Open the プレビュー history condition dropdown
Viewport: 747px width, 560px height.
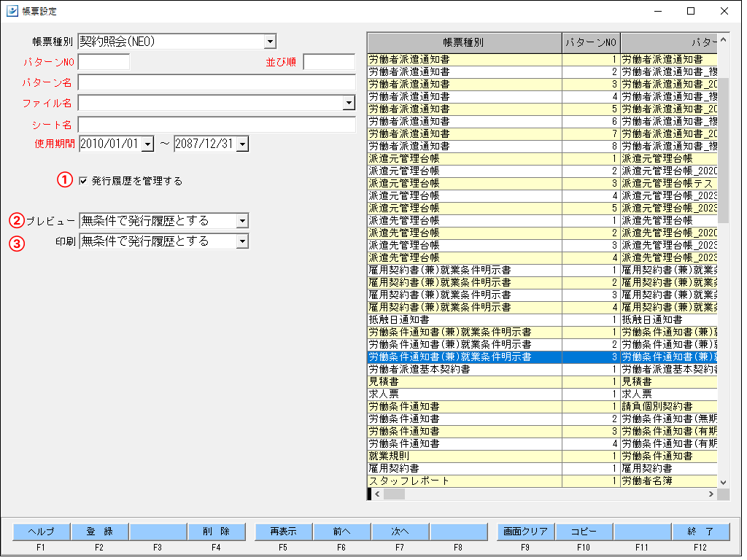242,221
